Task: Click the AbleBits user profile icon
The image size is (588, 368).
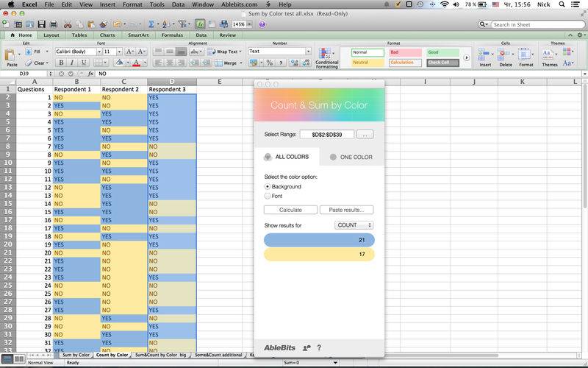Action: [306, 348]
